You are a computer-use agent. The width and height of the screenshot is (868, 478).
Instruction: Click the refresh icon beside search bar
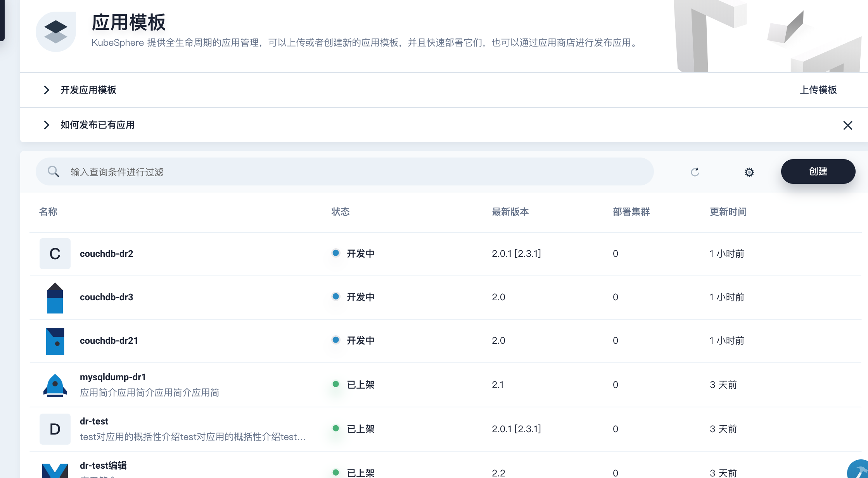pos(695,172)
